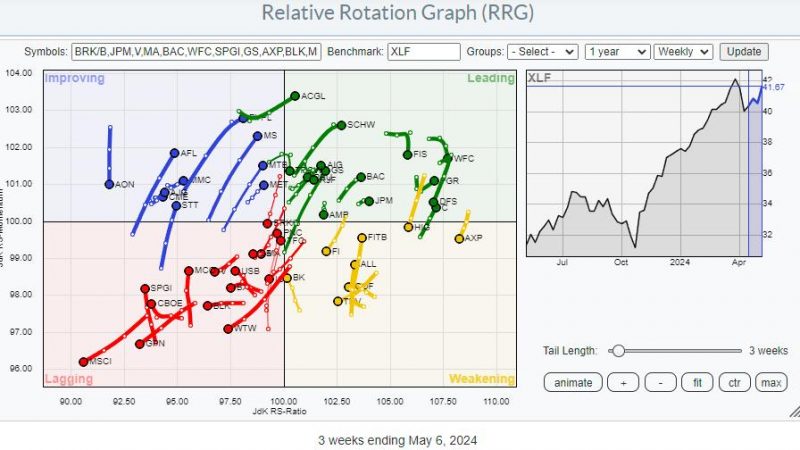Click the WFC data point

click(x=447, y=158)
